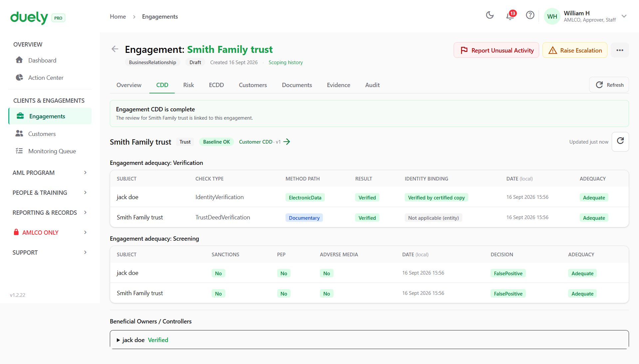This screenshot has height=364, width=639.
Task: Click the Raise Escalation button
Action: tap(575, 50)
